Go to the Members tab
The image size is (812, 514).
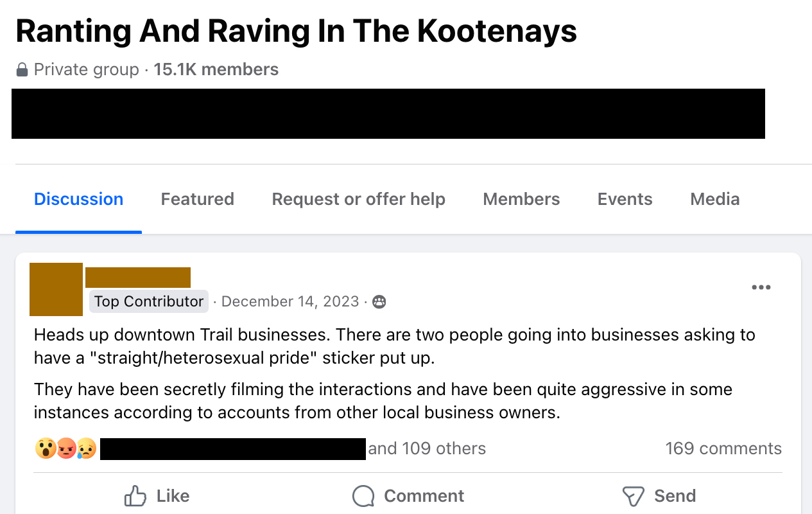click(521, 199)
